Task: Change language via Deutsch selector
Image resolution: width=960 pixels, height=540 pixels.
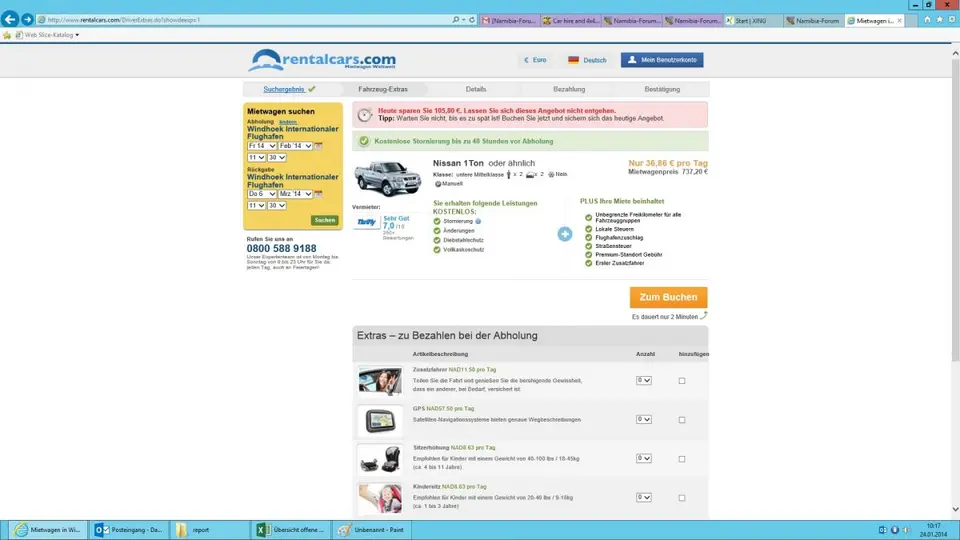Action: pyautogui.click(x=587, y=60)
